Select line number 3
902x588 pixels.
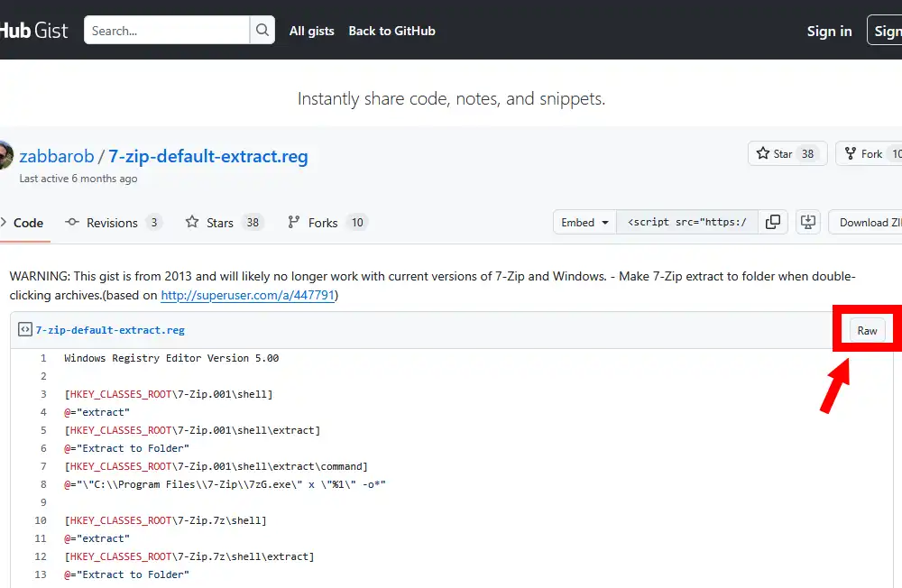click(x=43, y=394)
